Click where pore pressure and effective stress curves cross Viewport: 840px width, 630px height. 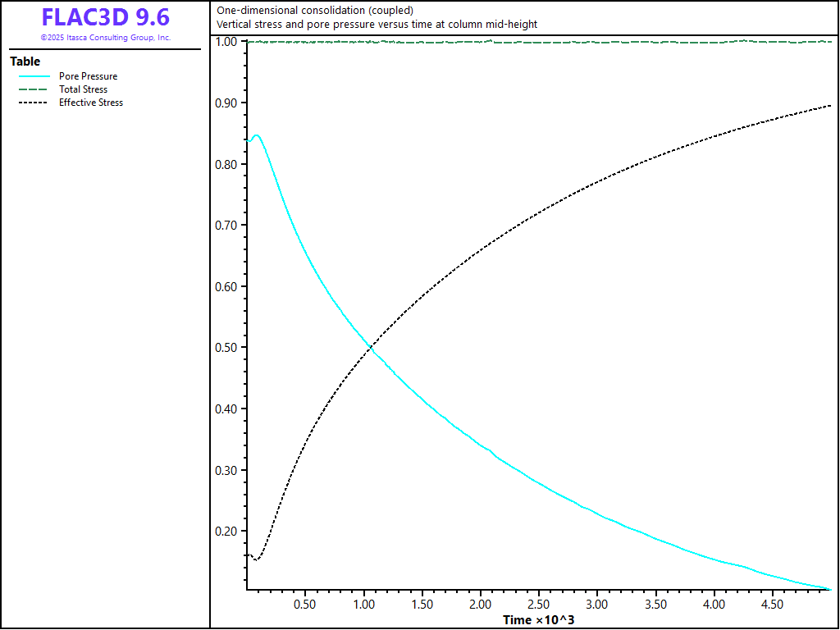tap(372, 349)
